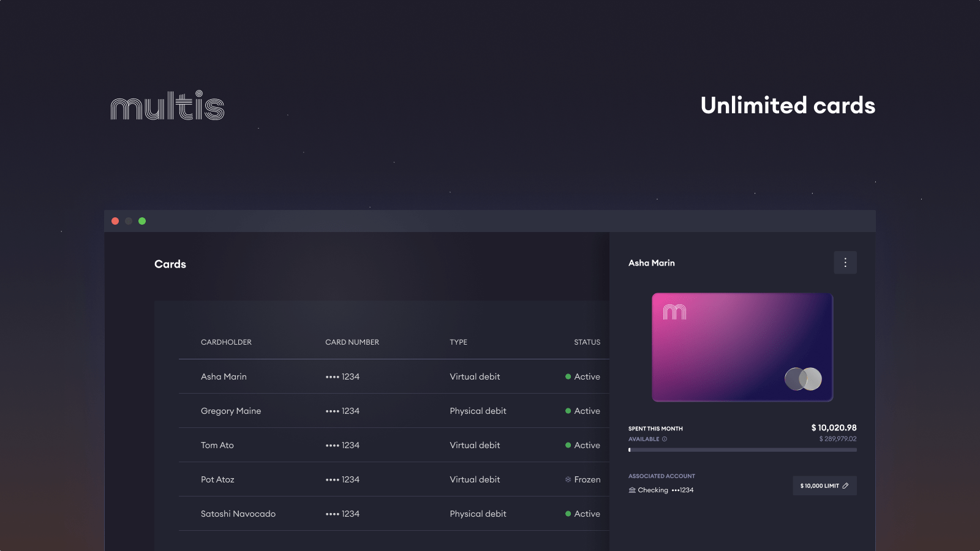Click the Multis logo

167,106
